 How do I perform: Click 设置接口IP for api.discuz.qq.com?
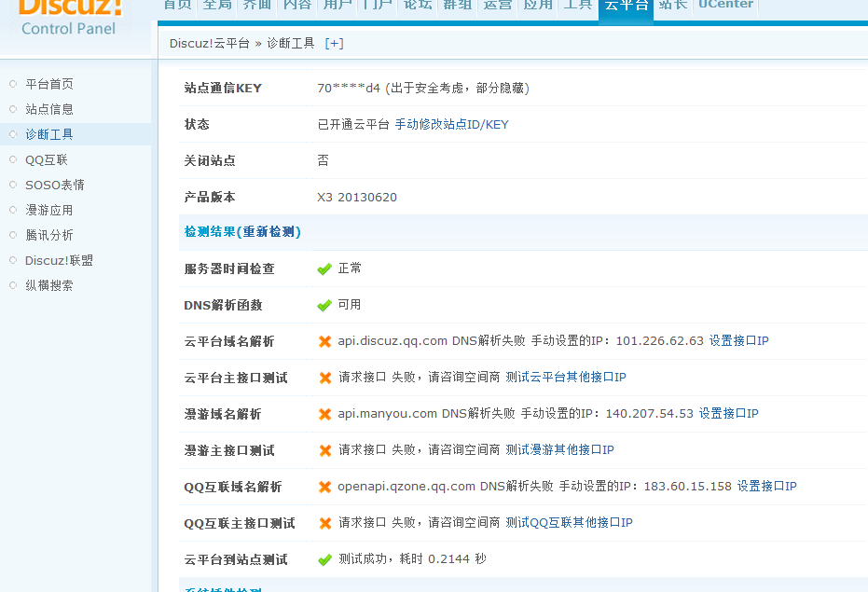[x=739, y=341]
